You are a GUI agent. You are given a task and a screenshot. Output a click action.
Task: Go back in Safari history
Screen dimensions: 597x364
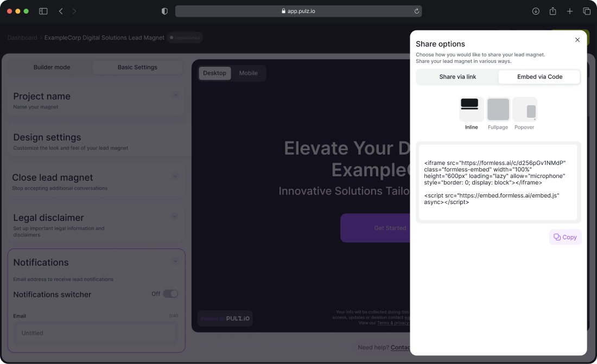pyautogui.click(x=61, y=11)
